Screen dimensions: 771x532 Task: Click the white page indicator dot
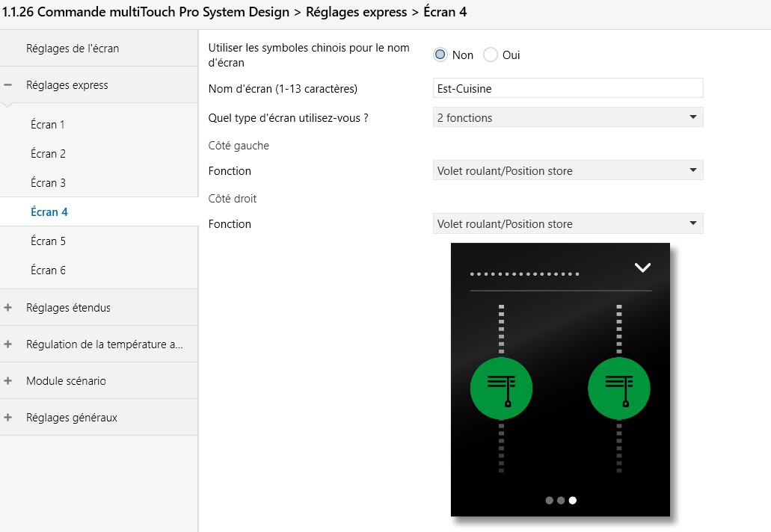click(x=573, y=501)
